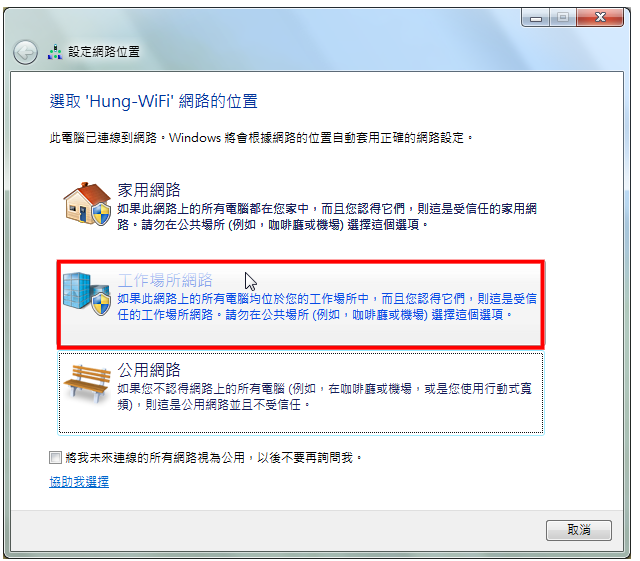The width and height of the screenshot is (640, 561).
Task: Close the dialog with the red X
Action: tap(600, 18)
